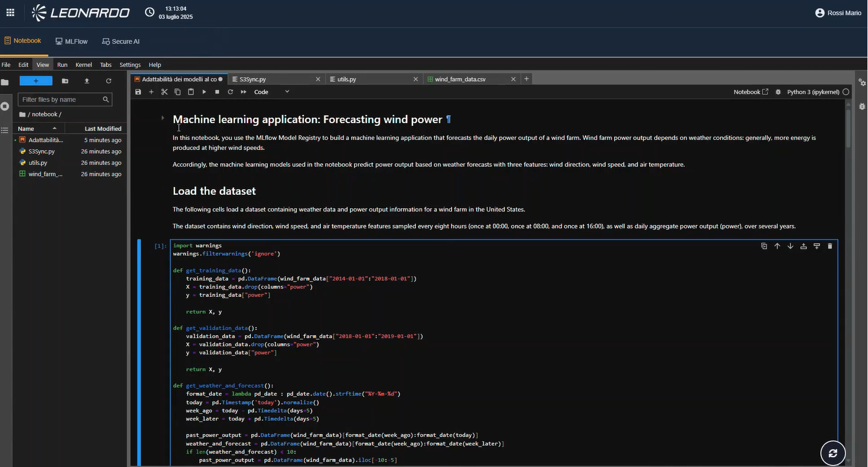Image resolution: width=868 pixels, height=467 pixels.
Task: Close the S3Sync.py tab
Action: pos(318,79)
